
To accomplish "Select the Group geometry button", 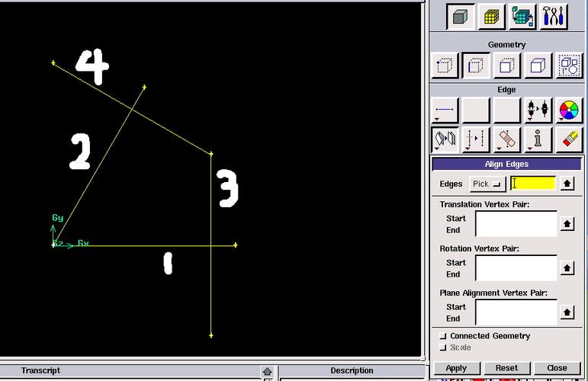I will coord(570,66).
